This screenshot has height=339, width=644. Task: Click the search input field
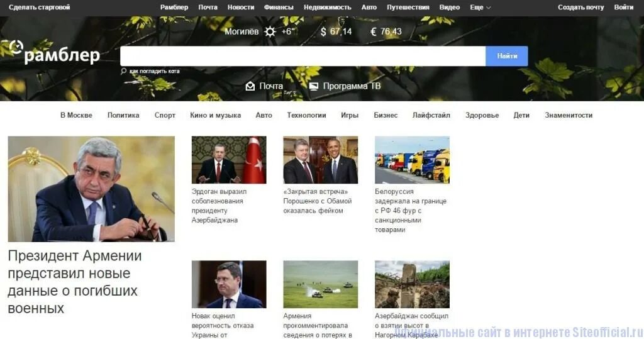click(x=303, y=57)
